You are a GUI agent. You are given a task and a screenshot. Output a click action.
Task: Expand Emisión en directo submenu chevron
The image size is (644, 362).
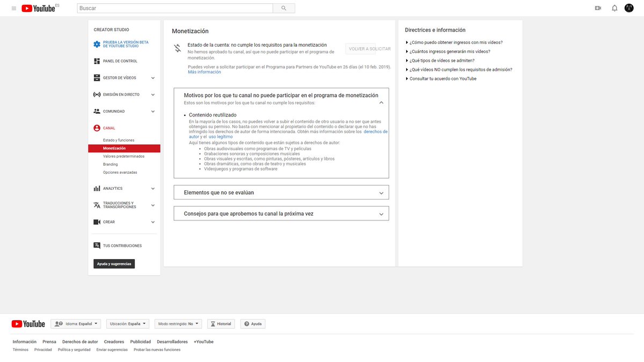(x=153, y=95)
